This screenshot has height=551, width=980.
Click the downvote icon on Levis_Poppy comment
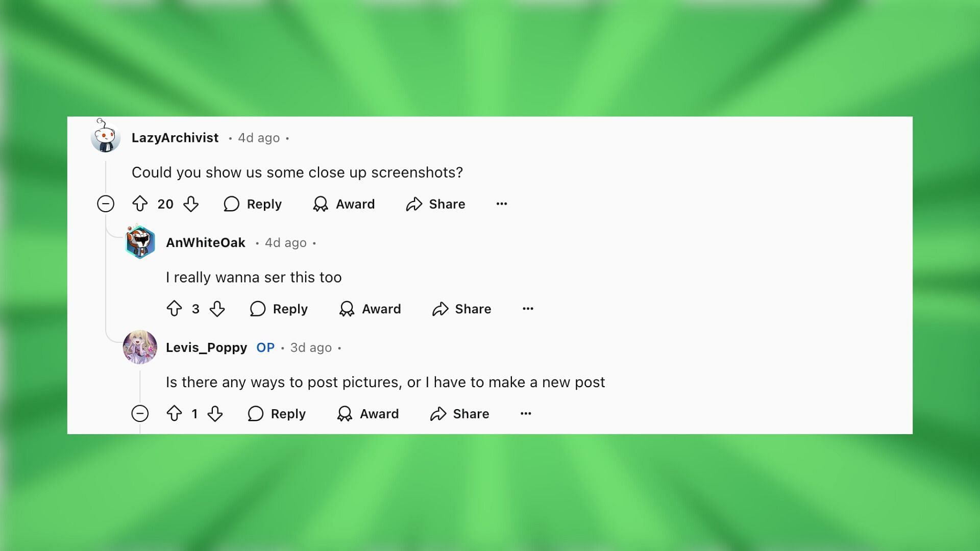click(x=214, y=413)
